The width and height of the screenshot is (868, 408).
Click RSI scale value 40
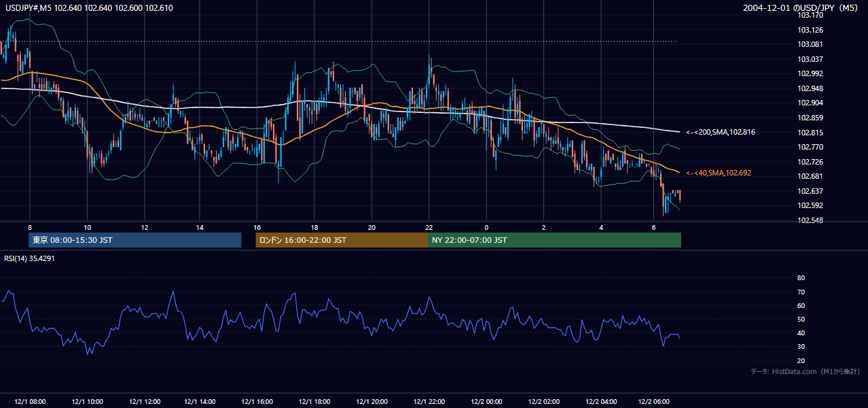[x=801, y=333]
